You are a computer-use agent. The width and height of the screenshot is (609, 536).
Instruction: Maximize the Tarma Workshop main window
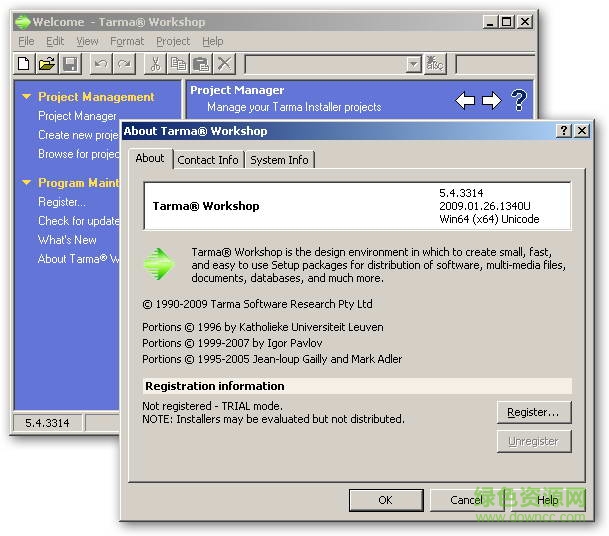(506, 22)
